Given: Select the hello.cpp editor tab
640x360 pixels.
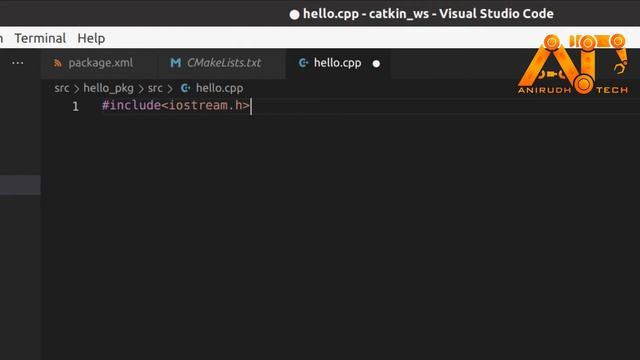Looking at the screenshot, I should (x=337, y=63).
